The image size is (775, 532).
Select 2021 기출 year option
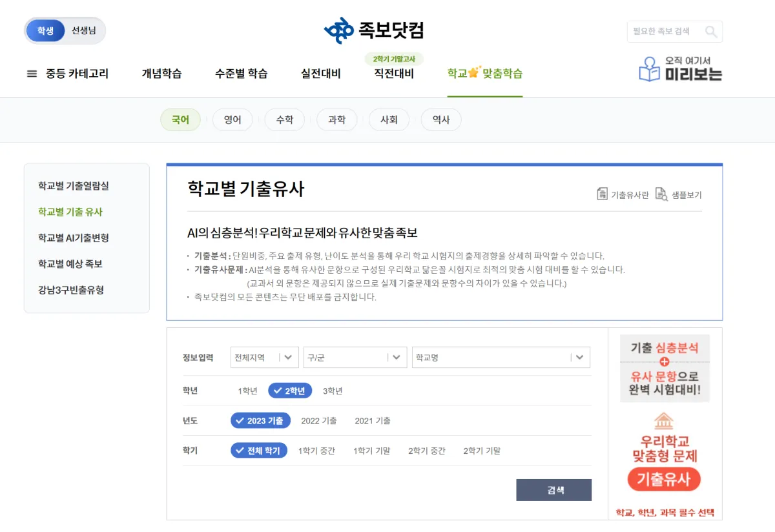tap(373, 420)
